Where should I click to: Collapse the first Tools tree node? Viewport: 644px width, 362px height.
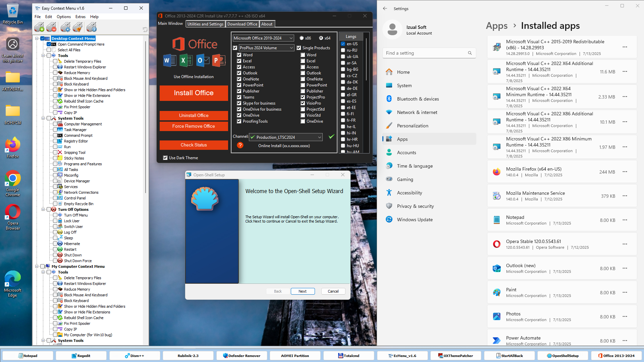click(43, 56)
